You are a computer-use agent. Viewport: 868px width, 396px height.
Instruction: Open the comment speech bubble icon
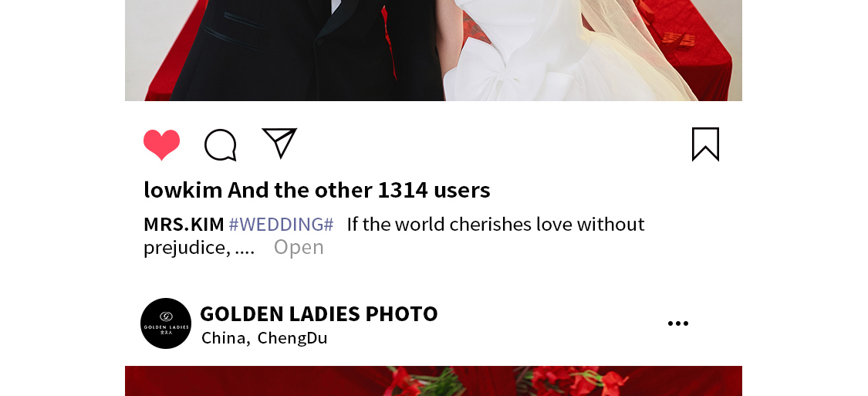(221, 144)
